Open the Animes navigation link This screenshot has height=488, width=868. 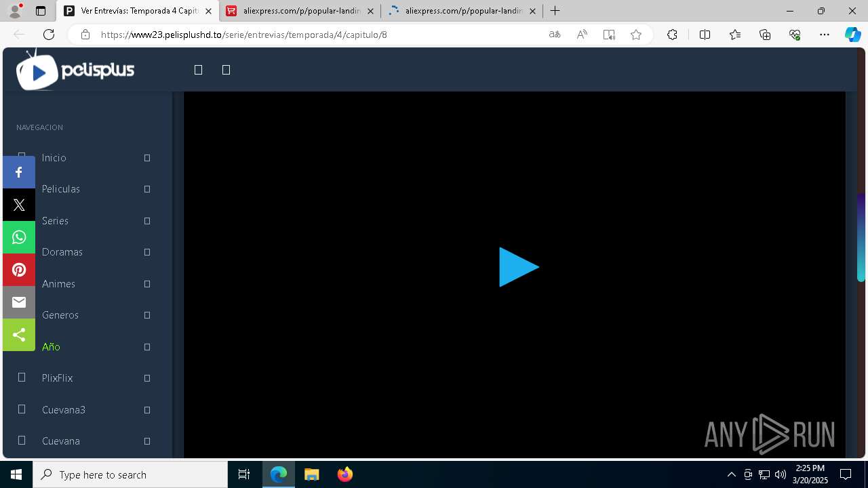coord(58,284)
